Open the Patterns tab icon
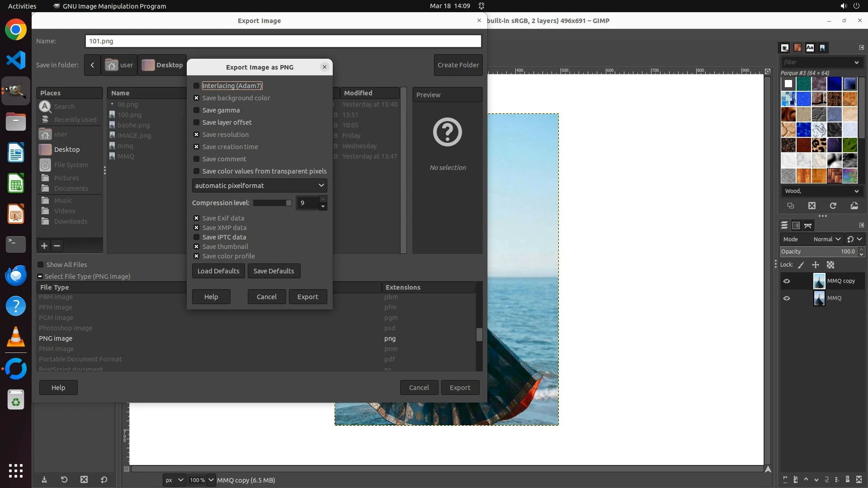Screen dimensions: 868x488 pos(797,47)
